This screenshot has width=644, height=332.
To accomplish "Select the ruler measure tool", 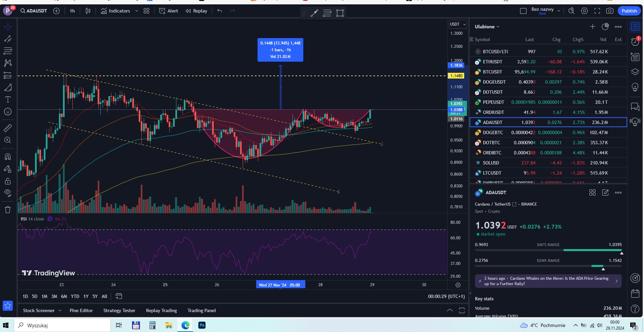I will [8, 128].
